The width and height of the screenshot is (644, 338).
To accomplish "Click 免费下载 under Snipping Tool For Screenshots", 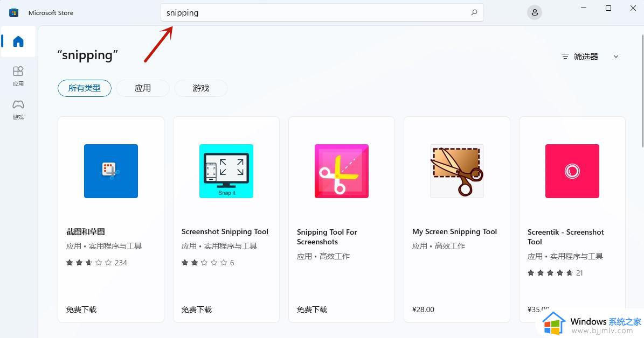I will (312, 309).
